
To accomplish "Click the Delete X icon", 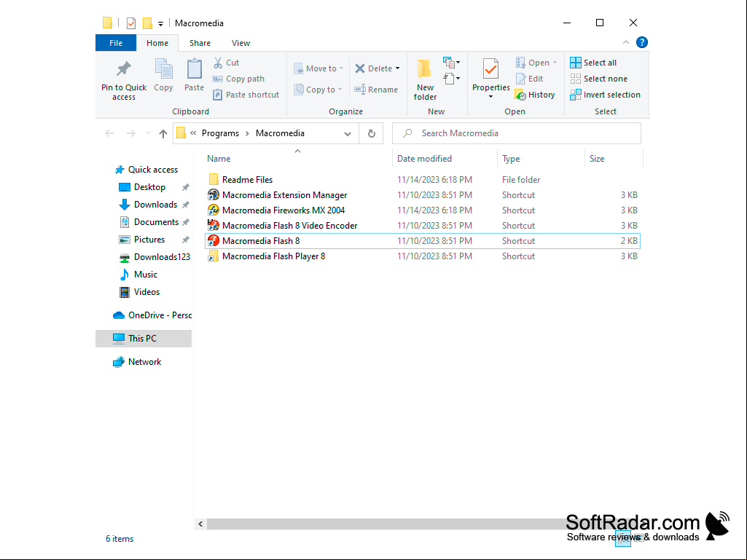I will click(x=360, y=68).
